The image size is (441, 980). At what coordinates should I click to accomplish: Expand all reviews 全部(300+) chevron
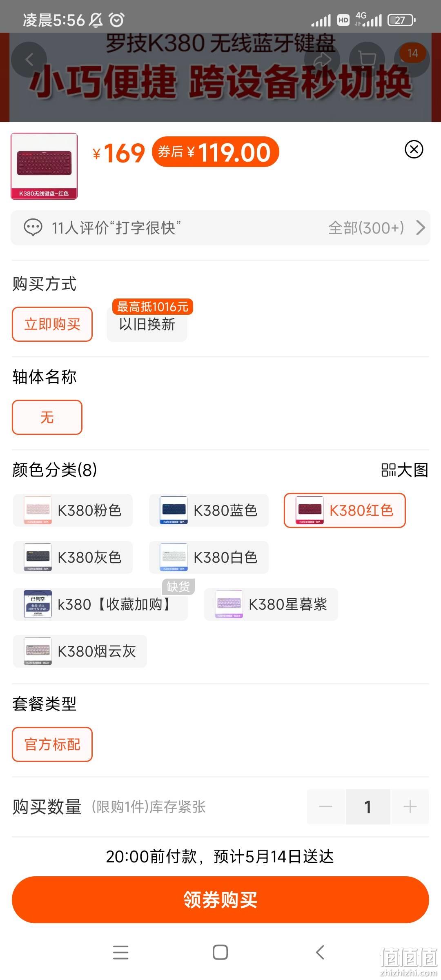(421, 228)
